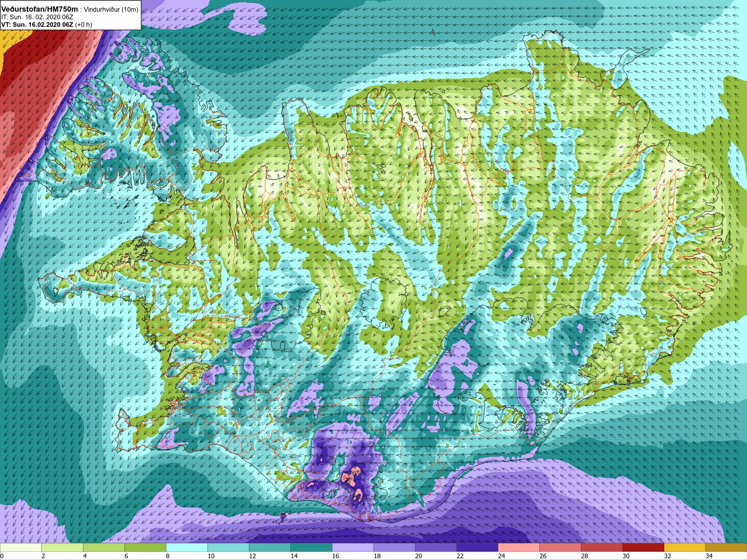Click the VT: Sun. 16.02.2020 06Z (+0 h) line
747x560 pixels.
click(x=46, y=25)
